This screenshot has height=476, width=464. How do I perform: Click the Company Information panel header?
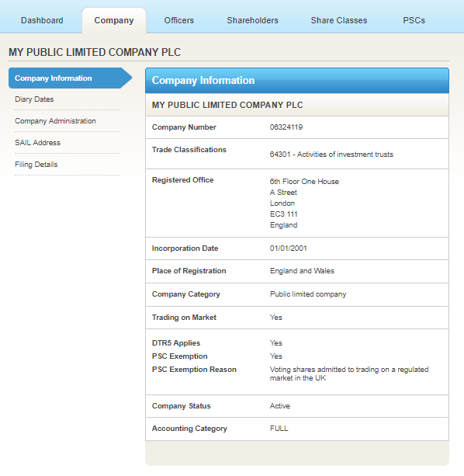coord(297,81)
